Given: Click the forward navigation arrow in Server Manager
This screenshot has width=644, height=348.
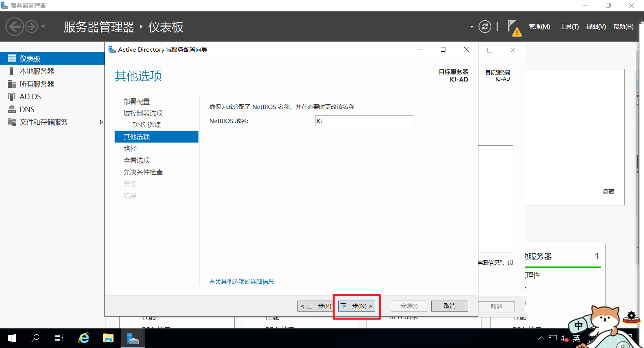Looking at the screenshot, I should pos(31,27).
